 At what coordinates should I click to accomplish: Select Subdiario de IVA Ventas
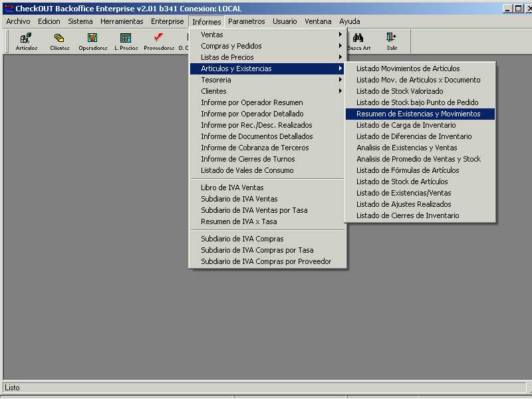click(267, 199)
